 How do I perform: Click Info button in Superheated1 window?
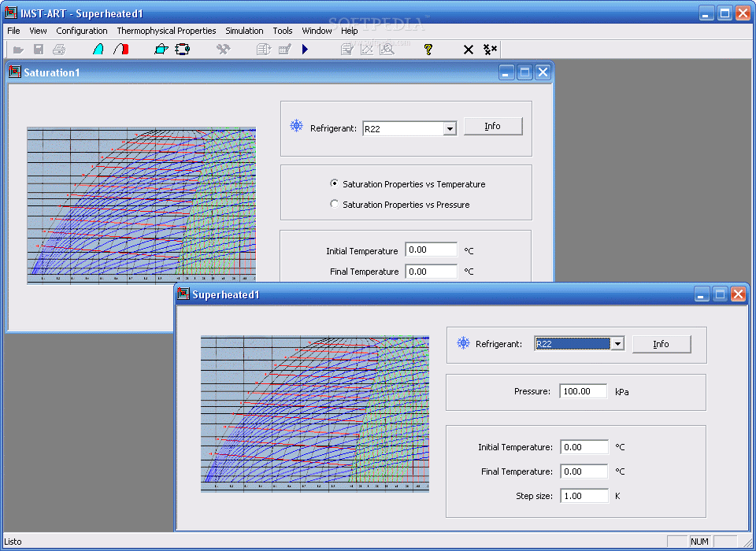[x=661, y=344]
